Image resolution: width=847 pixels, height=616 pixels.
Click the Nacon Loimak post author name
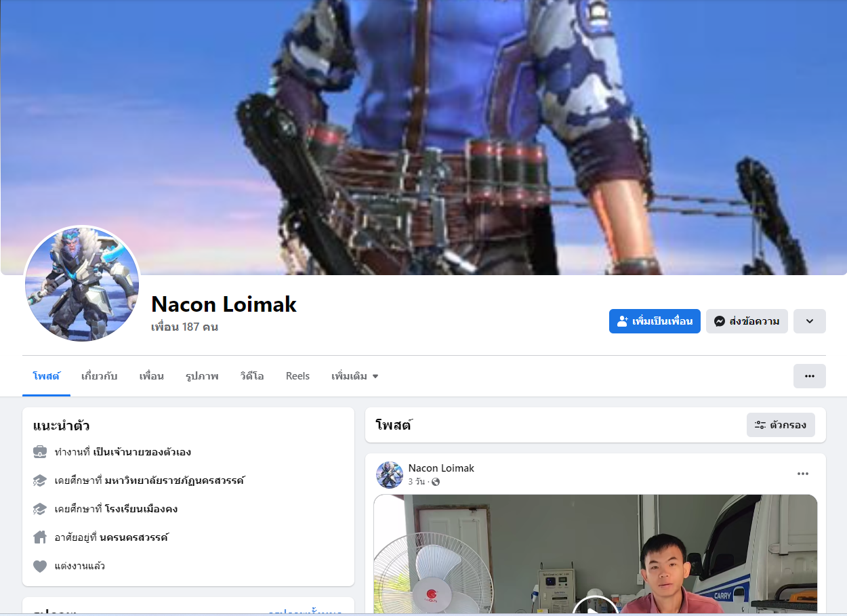click(441, 468)
